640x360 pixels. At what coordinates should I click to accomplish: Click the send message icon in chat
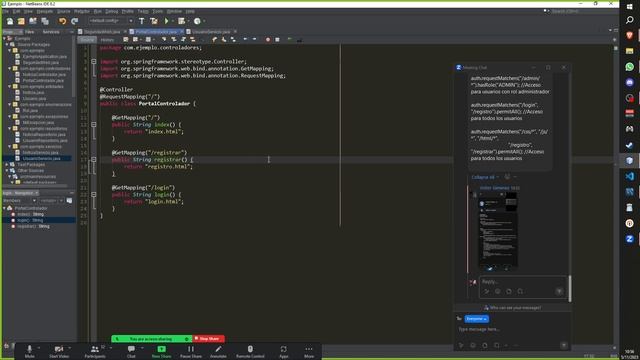click(564, 345)
